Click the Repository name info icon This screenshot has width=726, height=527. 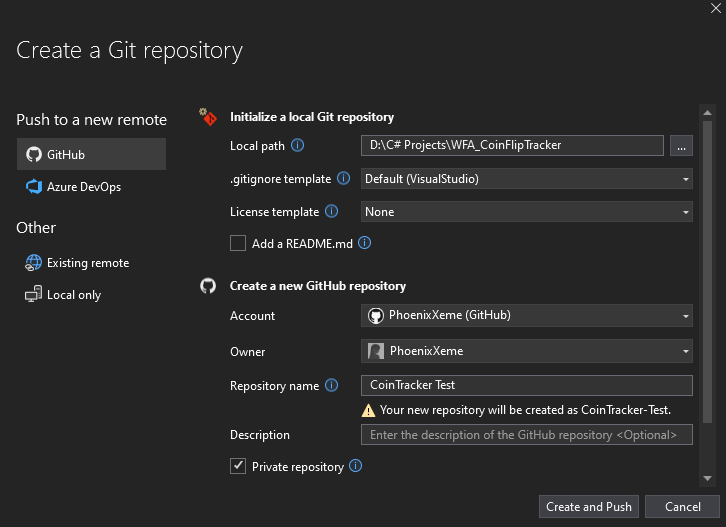tap(332, 385)
